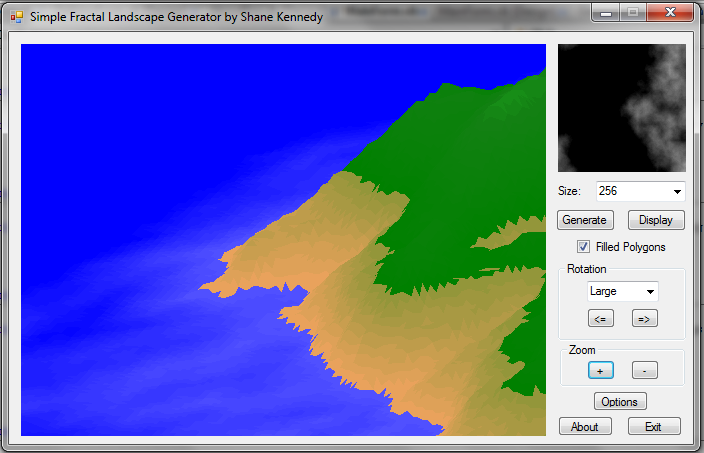Screen dimensions: 704x453
Task: Click the Generate button
Action: [585, 220]
